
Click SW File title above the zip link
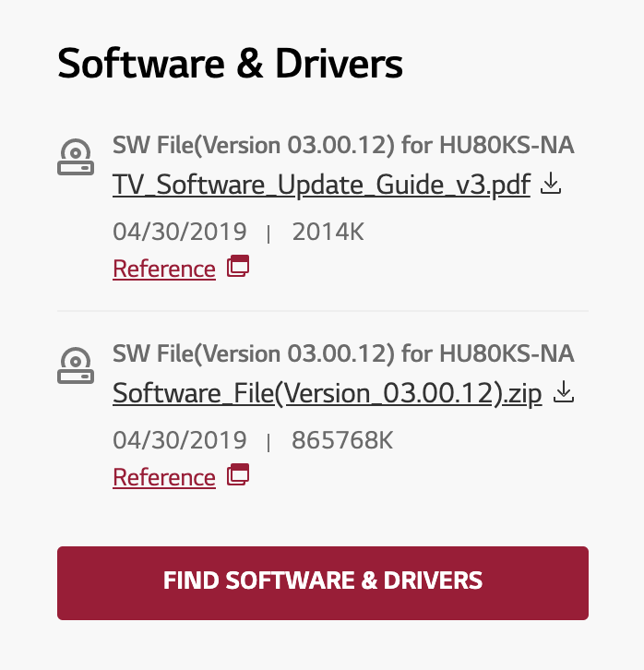[x=343, y=353]
